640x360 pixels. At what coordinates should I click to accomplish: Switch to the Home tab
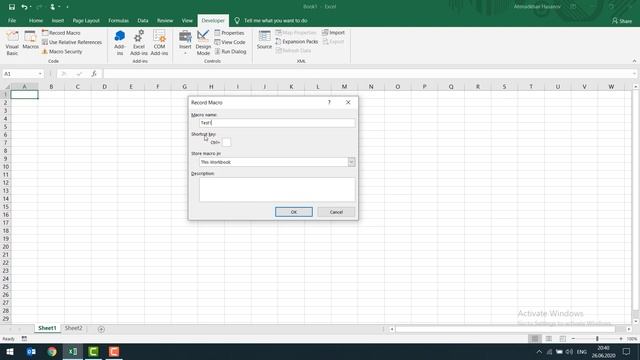[36, 20]
